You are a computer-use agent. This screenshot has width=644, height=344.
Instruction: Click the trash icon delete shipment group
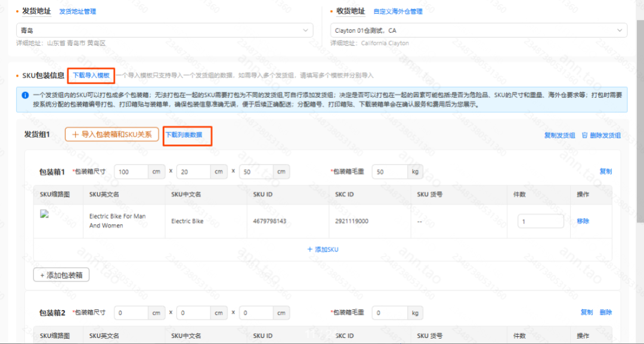pyautogui.click(x=585, y=135)
